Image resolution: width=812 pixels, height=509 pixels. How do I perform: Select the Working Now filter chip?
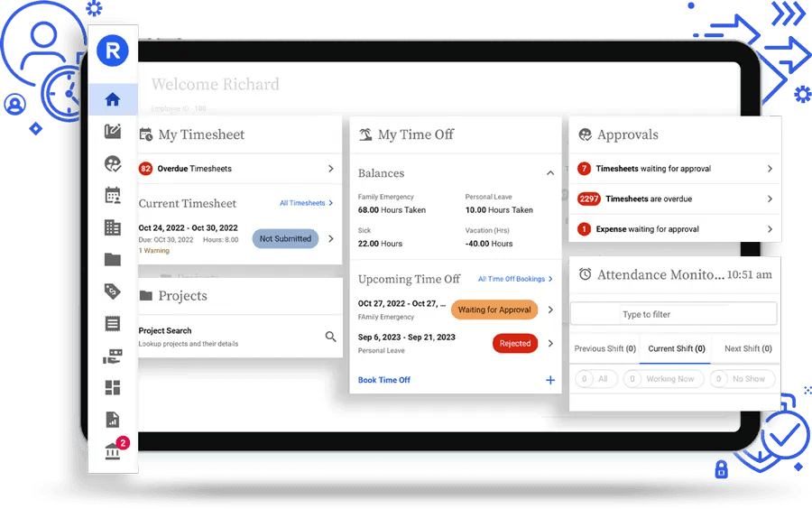click(663, 378)
